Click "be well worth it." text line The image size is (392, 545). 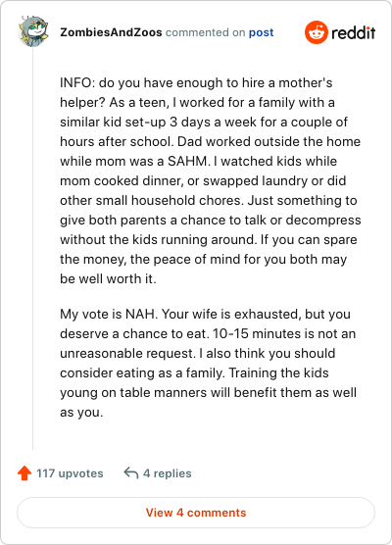click(x=108, y=278)
